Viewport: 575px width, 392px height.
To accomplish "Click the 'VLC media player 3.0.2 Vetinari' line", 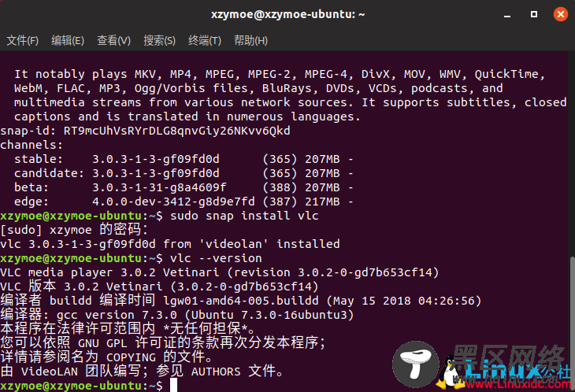I will 219,272.
